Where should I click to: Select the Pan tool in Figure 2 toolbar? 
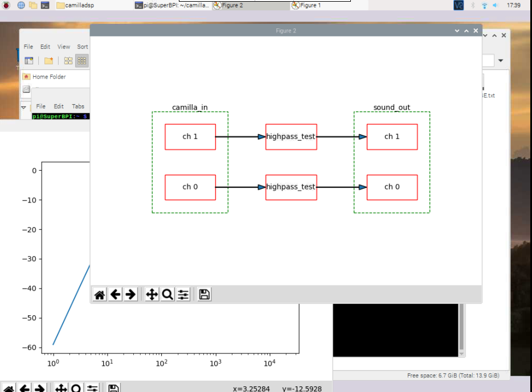click(x=152, y=294)
